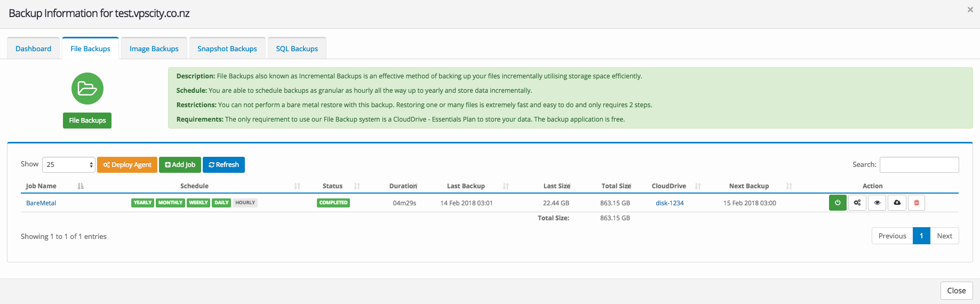Viewport: 980px width, 304px height.
Task: Open BareMetal job settings gears icon
Action: tap(857, 203)
